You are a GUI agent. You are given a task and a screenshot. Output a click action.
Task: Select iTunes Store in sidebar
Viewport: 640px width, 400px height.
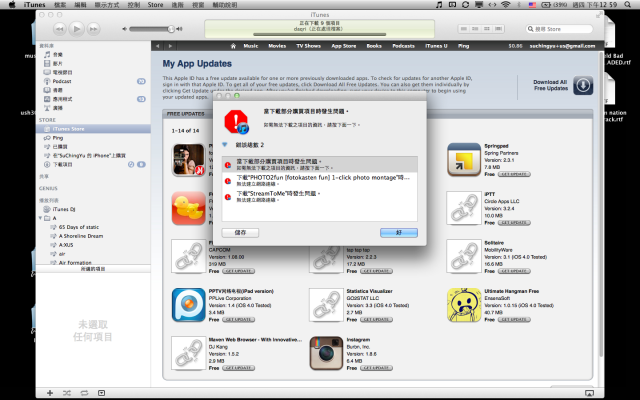(x=93, y=129)
